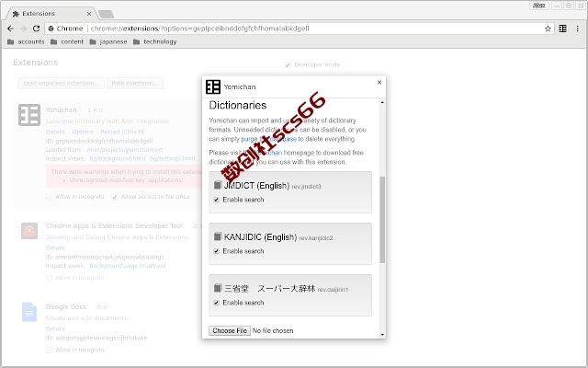Click the dialog scrollbar up arrow
Image resolution: width=588 pixels, height=368 pixels.
coord(382,102)
